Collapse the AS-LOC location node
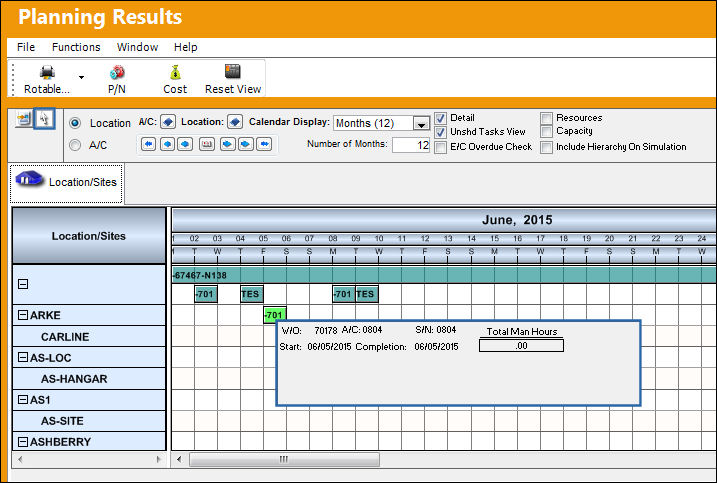 [x=23, y=357]
